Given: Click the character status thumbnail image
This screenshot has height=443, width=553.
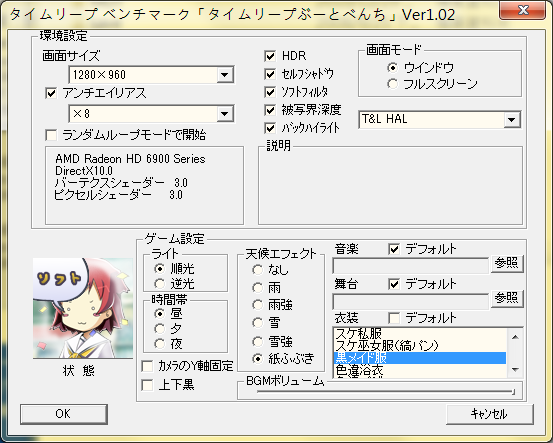Looking at the screenshot, I should 83,308.
